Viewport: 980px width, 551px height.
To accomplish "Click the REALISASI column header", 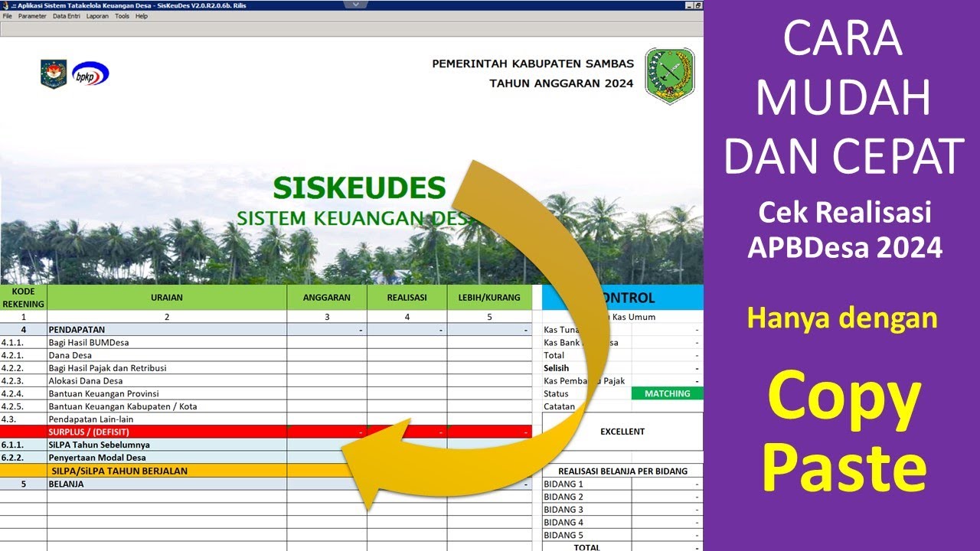I will 407,298.
